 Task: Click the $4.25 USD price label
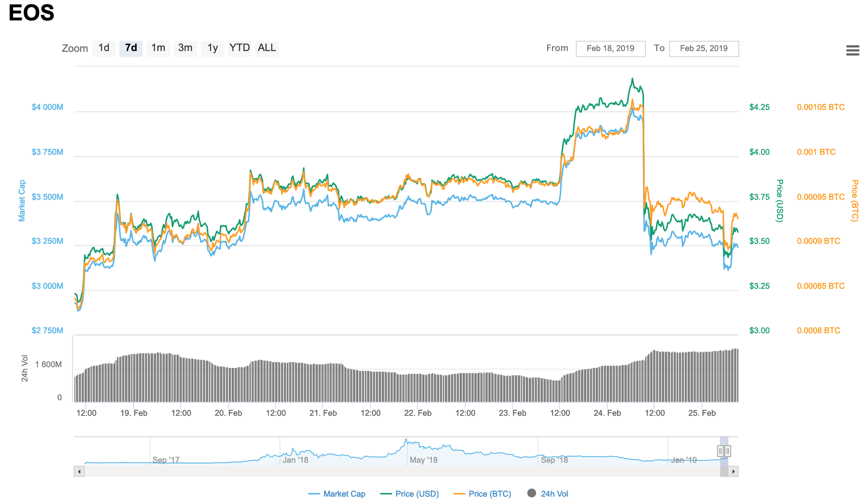760,107
